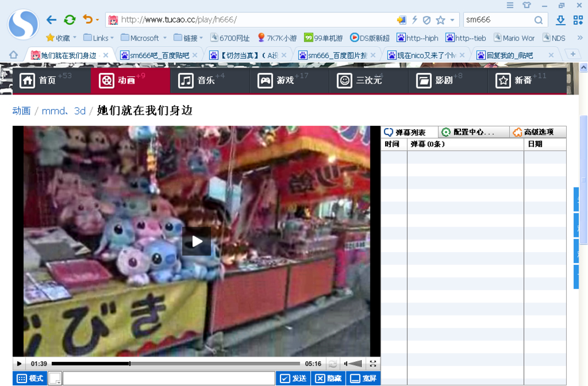The height and width of the screenshot is (386, 588).
Task: Switch to the 【切勿当真】 tab
Action: click(244, 55)
